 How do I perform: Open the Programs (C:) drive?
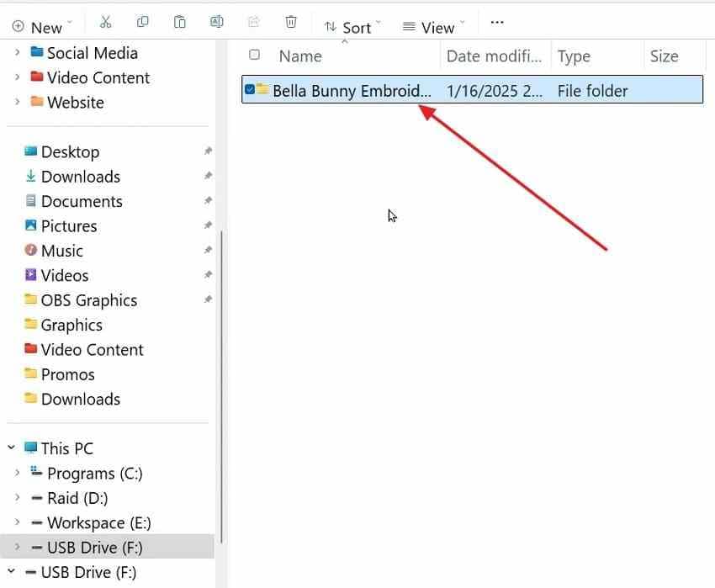coord(95,474)
